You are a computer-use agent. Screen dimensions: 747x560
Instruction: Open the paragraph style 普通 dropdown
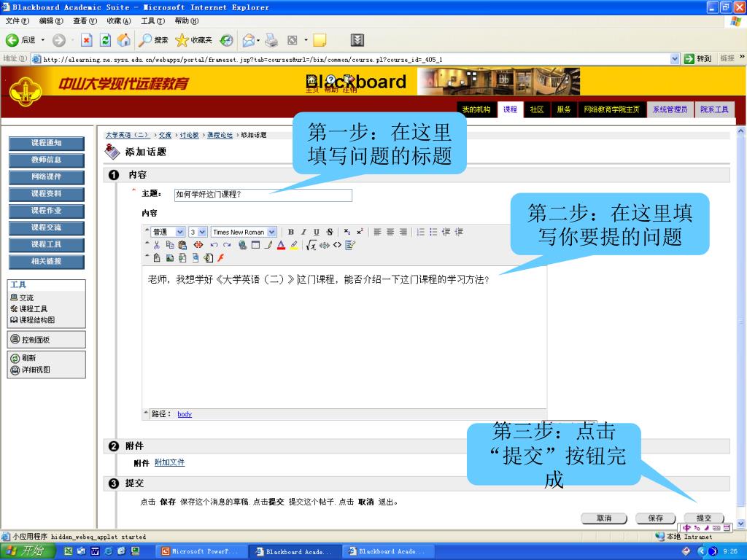tap(168, 232)
